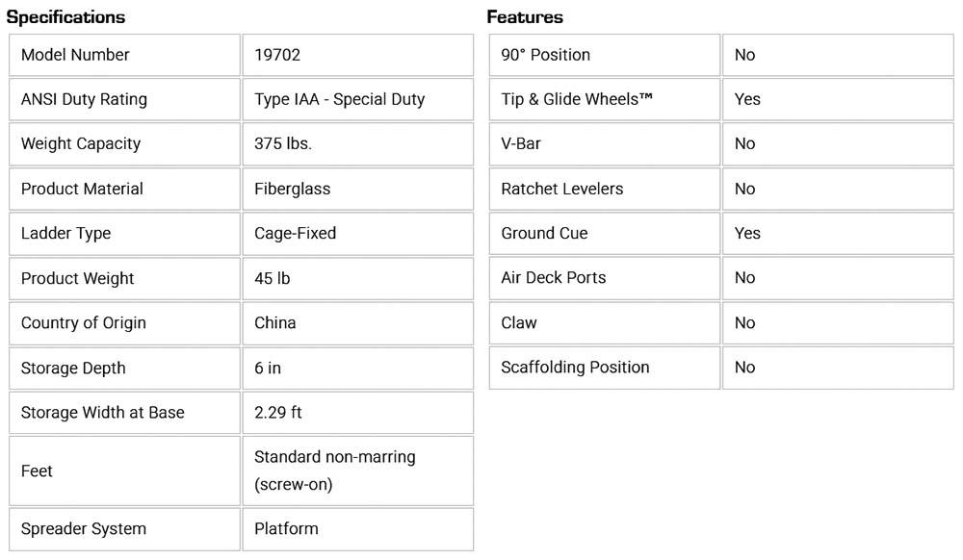Image resolution: width=963 pixels, height=560 pixels.
Task: Click the Product Weight 45 lb value
Action: click(x=272, y=278)
